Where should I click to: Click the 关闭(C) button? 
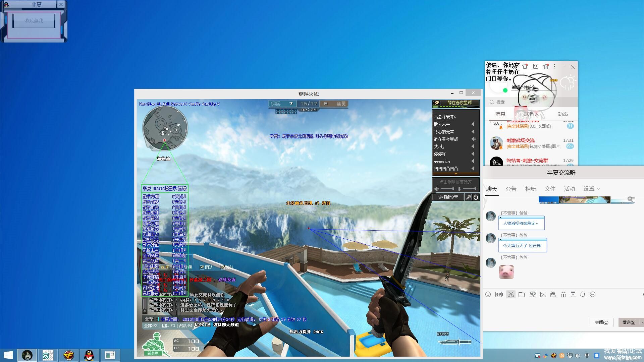[x=601, y=322]
